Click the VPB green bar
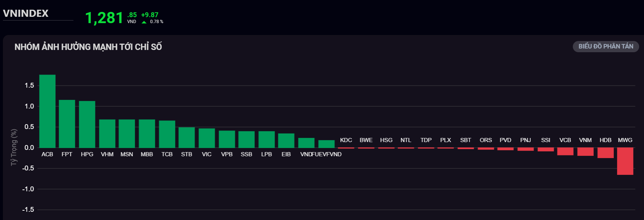Image resolution: width=644 pixels, height=220 pixels. (x=227, y=139)
